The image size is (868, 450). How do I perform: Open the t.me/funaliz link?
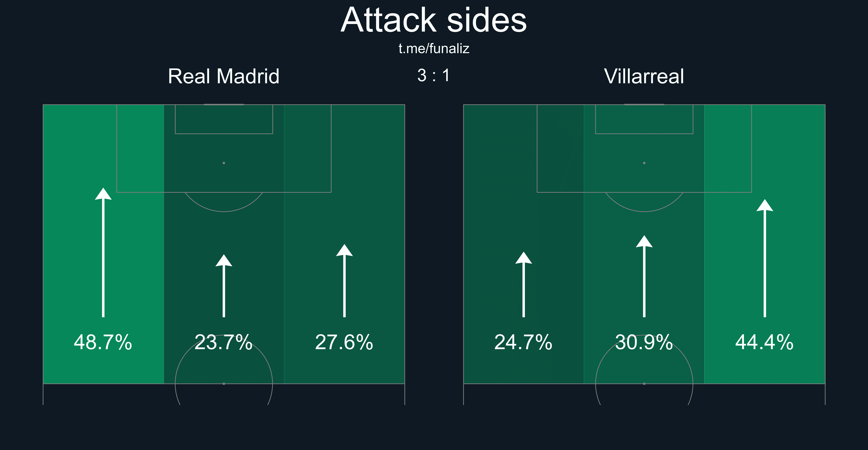[x=434, y=49]
